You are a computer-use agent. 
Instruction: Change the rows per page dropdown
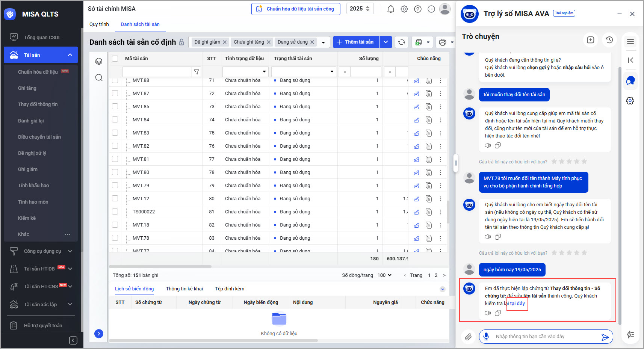pos(384,275)
